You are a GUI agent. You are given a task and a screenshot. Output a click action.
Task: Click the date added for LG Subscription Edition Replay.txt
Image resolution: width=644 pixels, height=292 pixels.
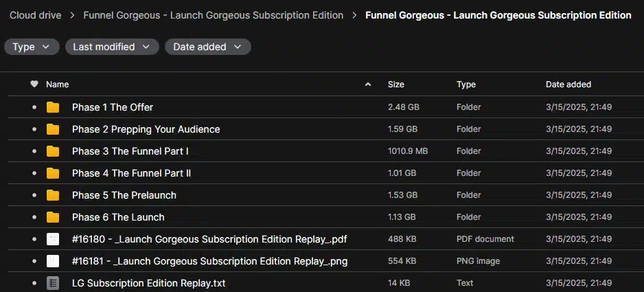point(579,283)
